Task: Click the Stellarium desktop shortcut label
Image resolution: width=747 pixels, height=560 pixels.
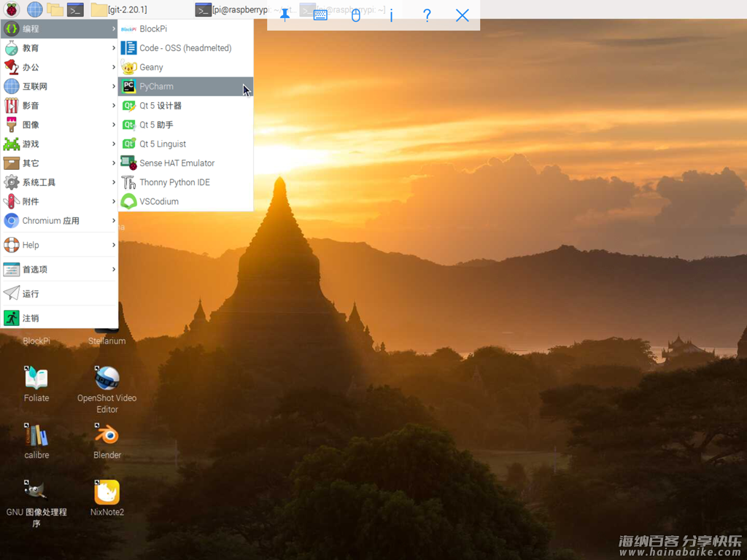Action: (x=107, y=341)
